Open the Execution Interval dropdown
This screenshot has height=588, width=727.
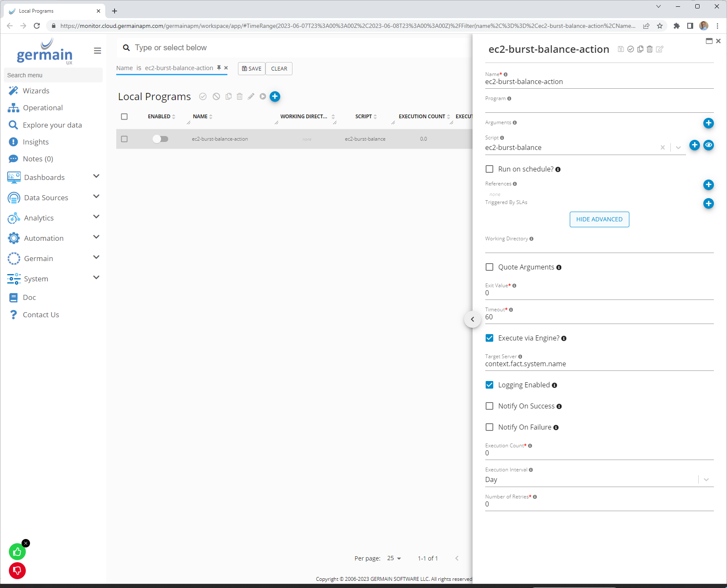[706, 479]
